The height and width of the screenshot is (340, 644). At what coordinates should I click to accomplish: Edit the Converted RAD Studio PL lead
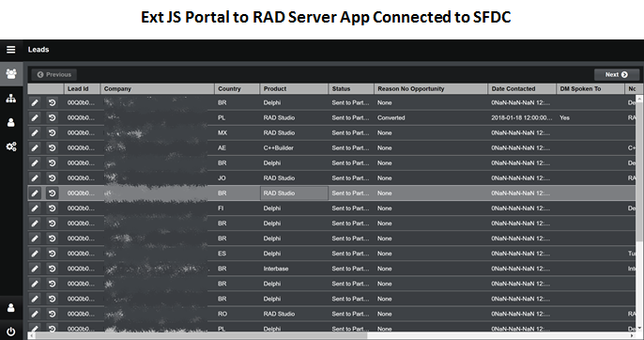click(35, 117)
